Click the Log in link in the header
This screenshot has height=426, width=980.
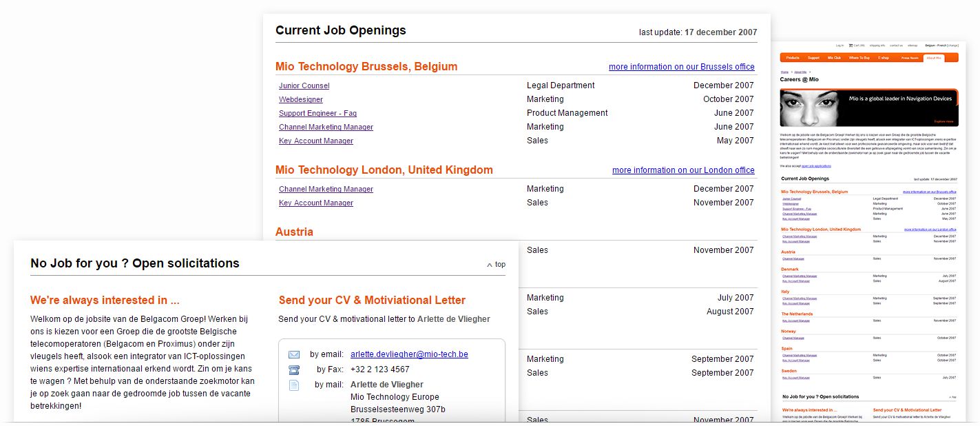(x=840, y=45)
